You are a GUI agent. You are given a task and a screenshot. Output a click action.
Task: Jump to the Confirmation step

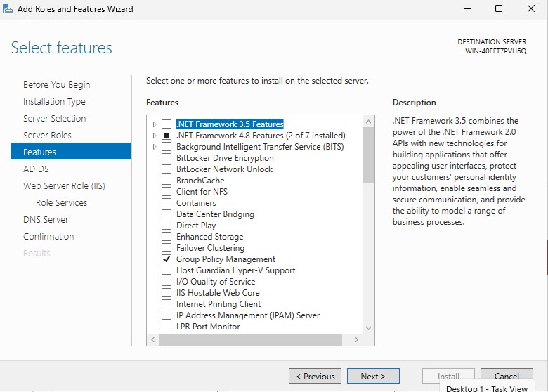(x=48, y=236)
